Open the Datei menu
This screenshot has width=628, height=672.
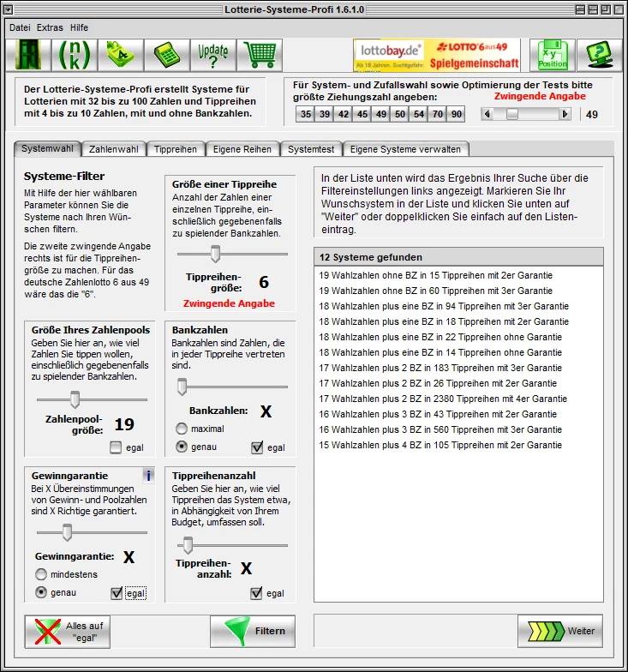(x=20, y=27)
